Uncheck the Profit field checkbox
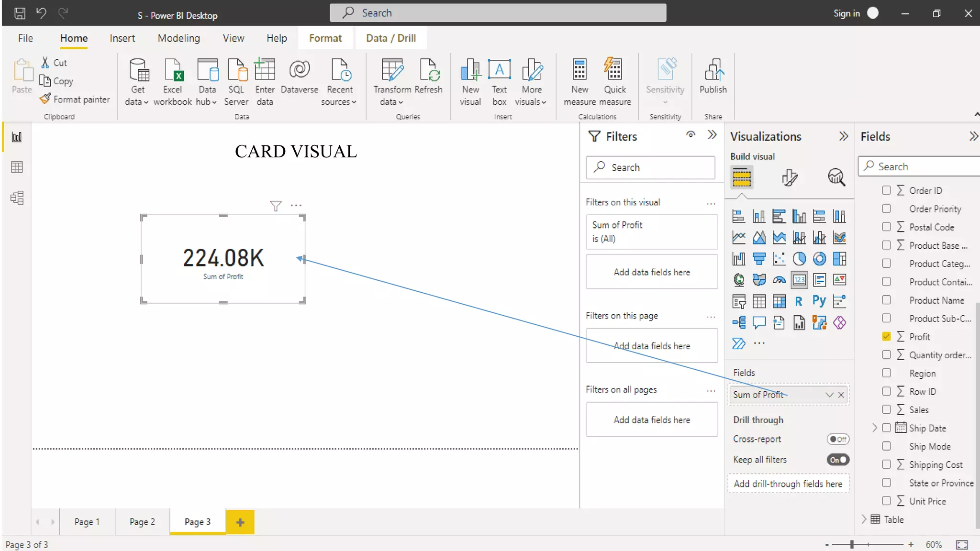980x551 pixels. pyautogui.click(x=886, y=337)
